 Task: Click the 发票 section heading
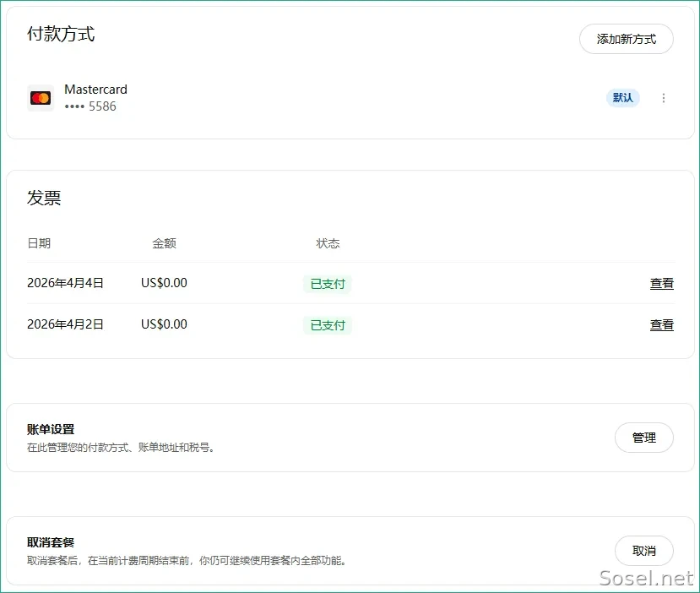pos(44,198)
